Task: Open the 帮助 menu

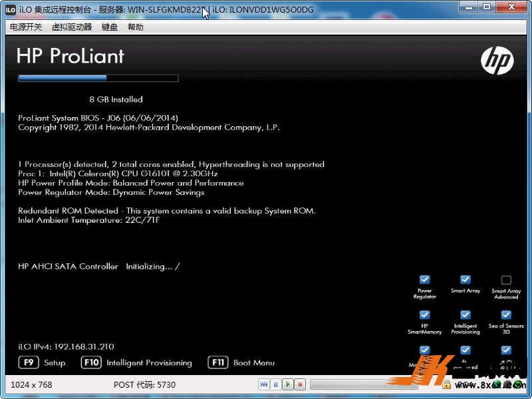Action: click(135, 27)
